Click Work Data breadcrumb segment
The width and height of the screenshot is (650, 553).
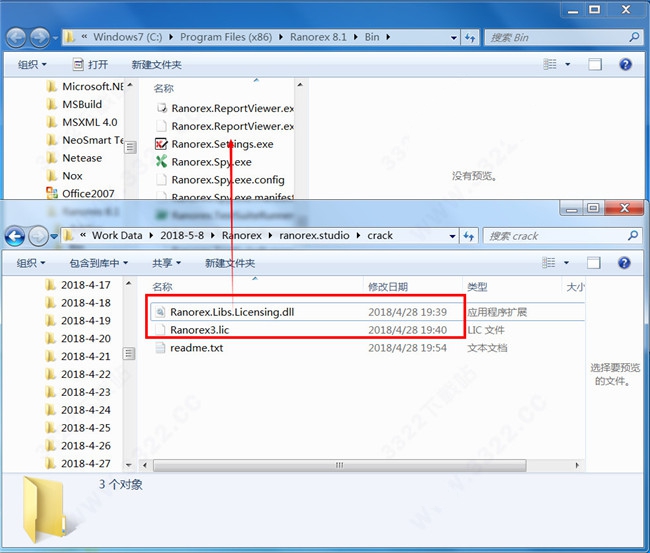(117, 235)
